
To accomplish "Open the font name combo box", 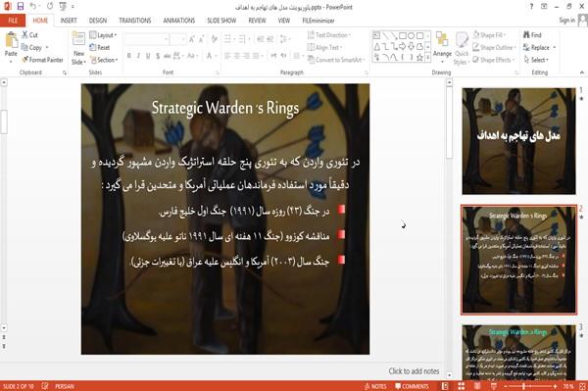I will pyautogui.click(x=147, y=39).
